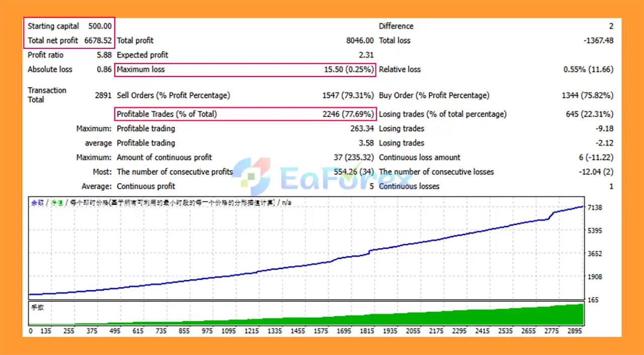Click the Profitable Trades (% of Total) label
The height and width of the screenshot is (355, 644).
(167, 114)
